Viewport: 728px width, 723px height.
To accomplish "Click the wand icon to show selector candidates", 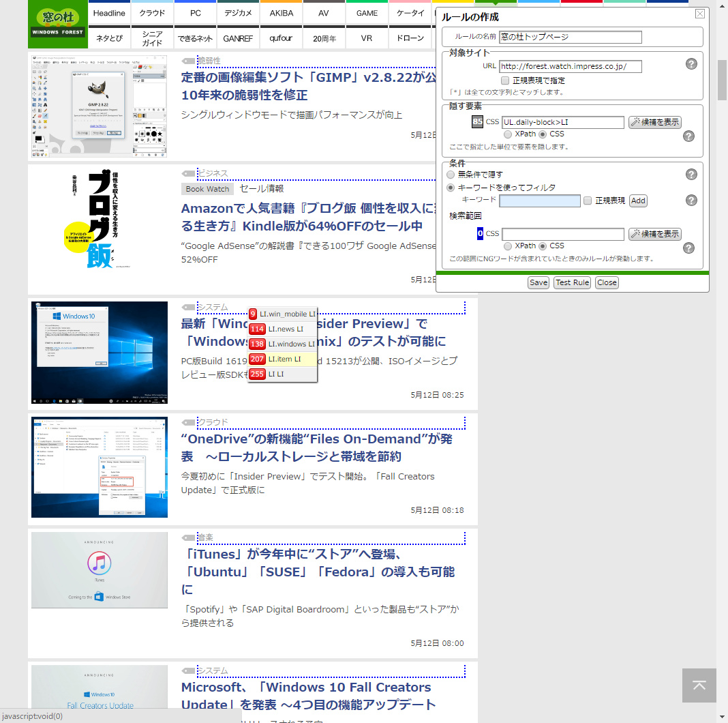I will click(x=654, y=122).
